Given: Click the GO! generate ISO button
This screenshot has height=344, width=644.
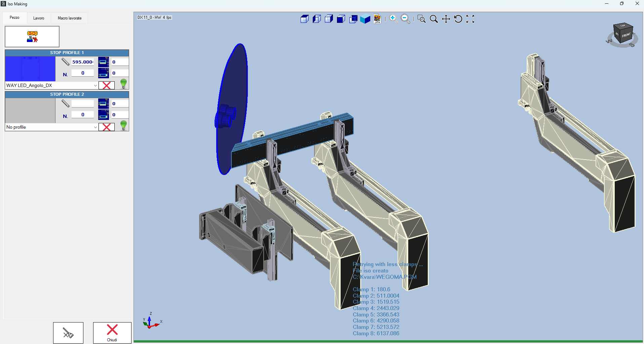Looking at the screenshot, I should [32, 37].
